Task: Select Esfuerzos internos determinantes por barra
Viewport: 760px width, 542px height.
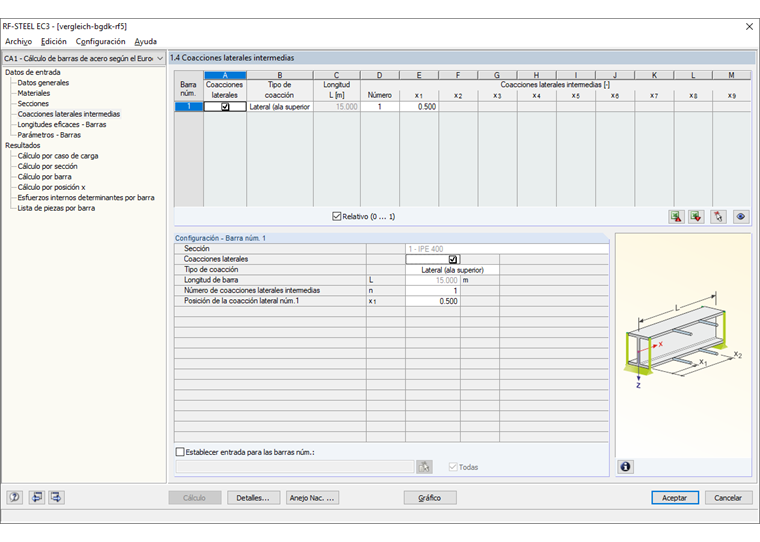Action: coord(86,197)
